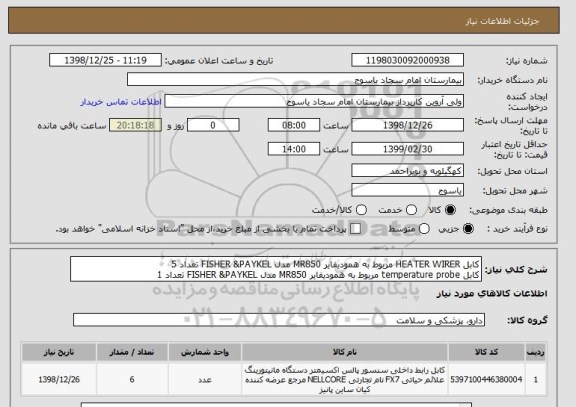Viewport: 576px width, 407px height.
Task: Select the جزیی purchase type radio
Action: [468, 229]
